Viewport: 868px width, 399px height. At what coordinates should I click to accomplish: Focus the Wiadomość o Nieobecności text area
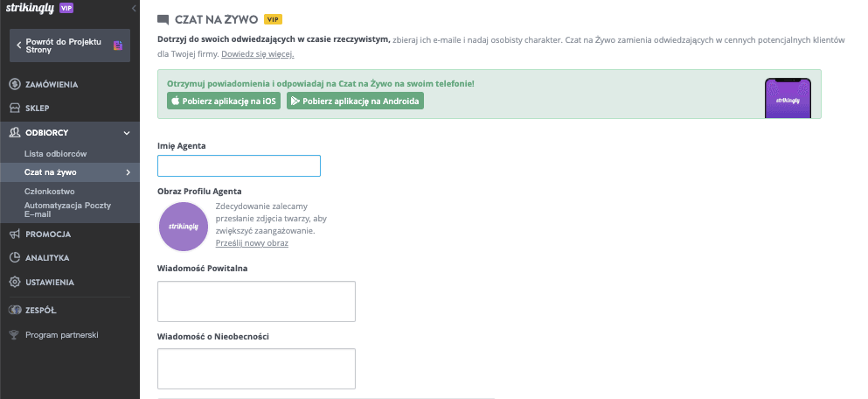click(x=256, y=368)
